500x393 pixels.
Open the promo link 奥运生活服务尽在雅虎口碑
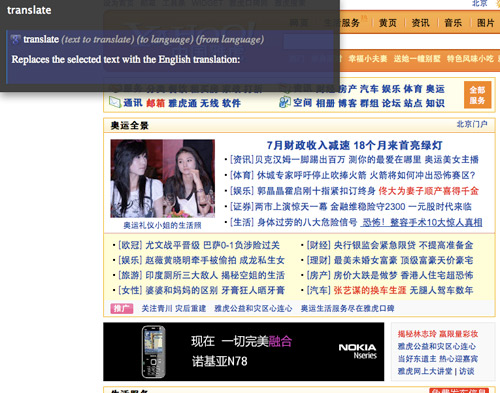click(x=347, y=308)
